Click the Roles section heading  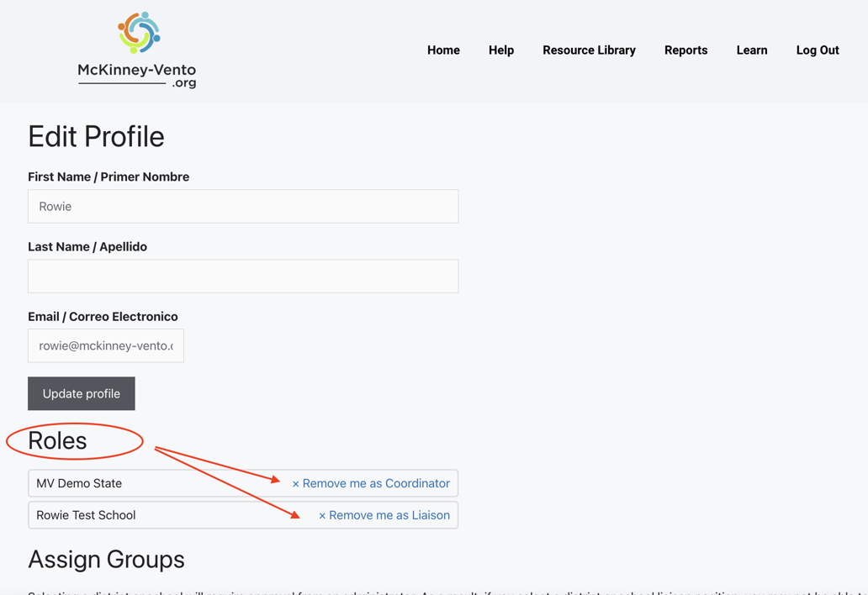pyautogui.click(x=57, y=440)
